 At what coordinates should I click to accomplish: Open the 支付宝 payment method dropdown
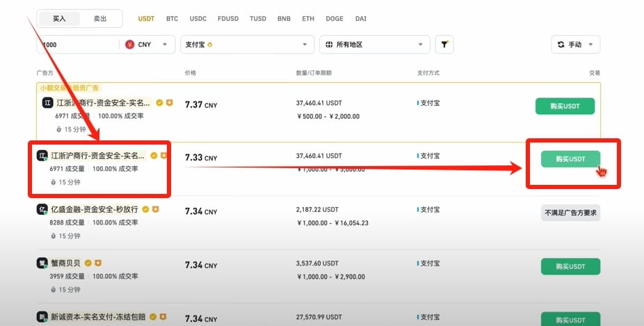tap(248, 44)
